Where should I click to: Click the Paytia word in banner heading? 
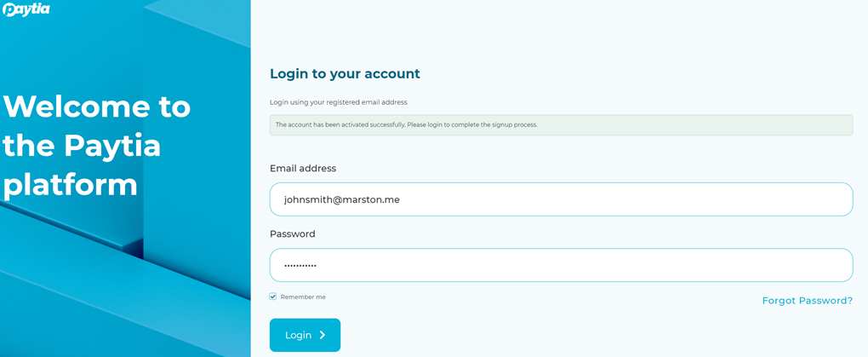pyautogui.click(x=112, y=146)
